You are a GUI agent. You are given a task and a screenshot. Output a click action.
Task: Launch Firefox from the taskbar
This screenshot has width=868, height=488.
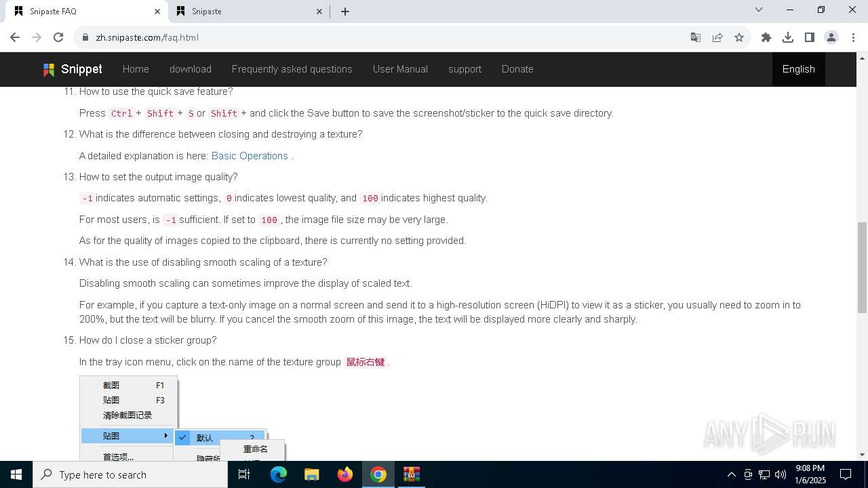345,474
